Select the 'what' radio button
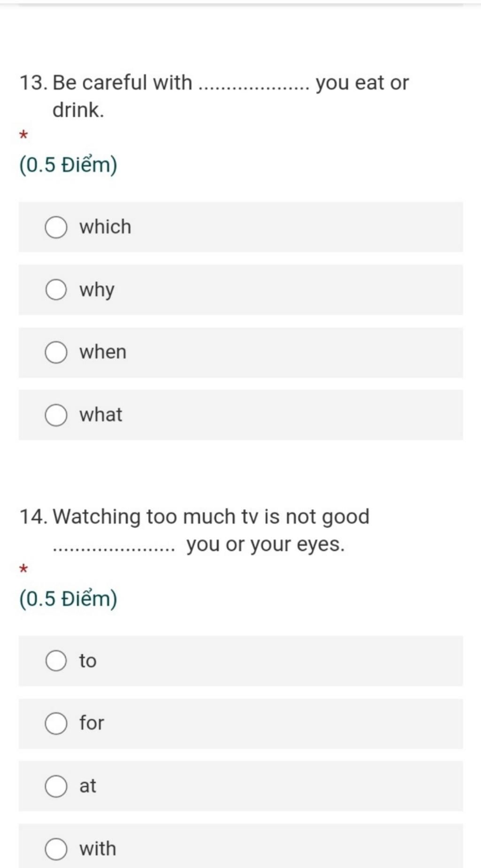This screenshot has height=868, width=481. point(56,415)
